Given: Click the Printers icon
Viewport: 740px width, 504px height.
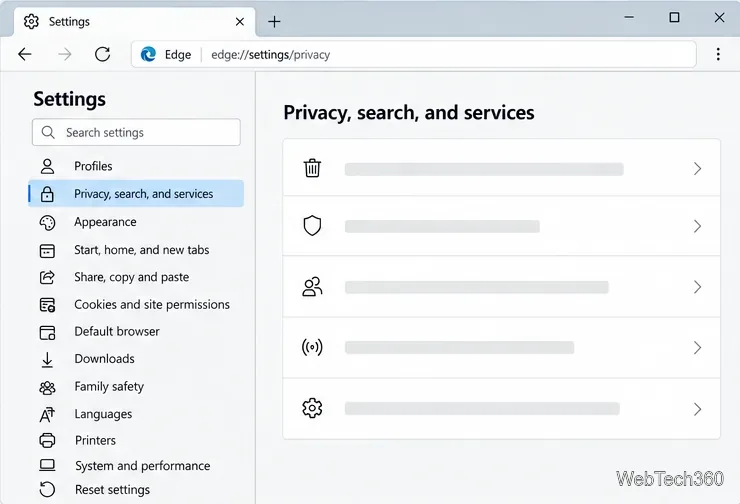Looking at the screenshot, I should pos(47,440).
